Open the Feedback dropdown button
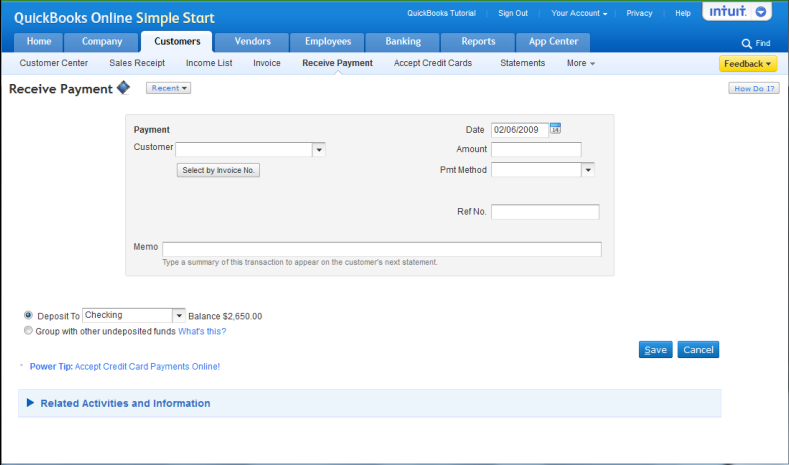Viewport: 789px width, 465px height. (748, 64)
